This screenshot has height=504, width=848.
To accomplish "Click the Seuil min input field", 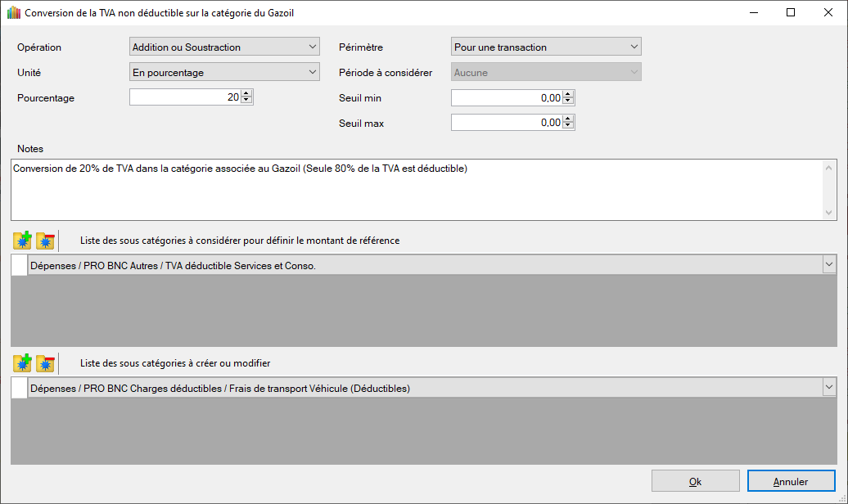I will (506, 98).
